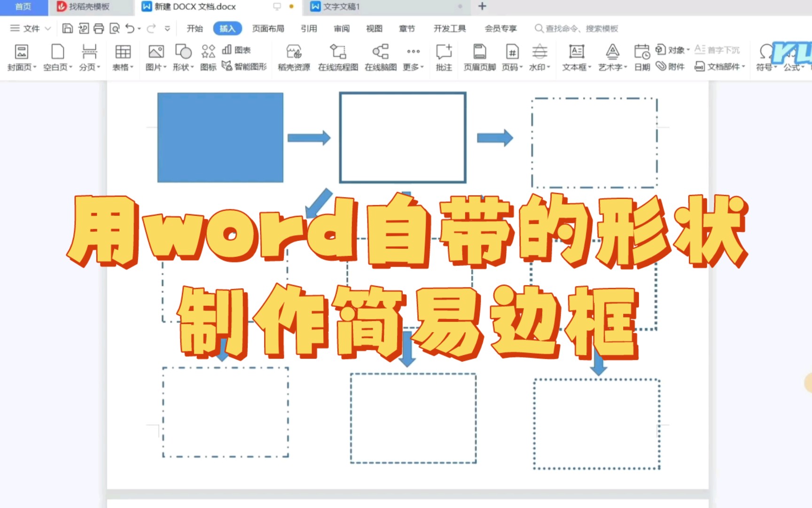This screenshot has width=812, height=508.
Task: Open the View (视图) tab
Action: tap(374, 29)
